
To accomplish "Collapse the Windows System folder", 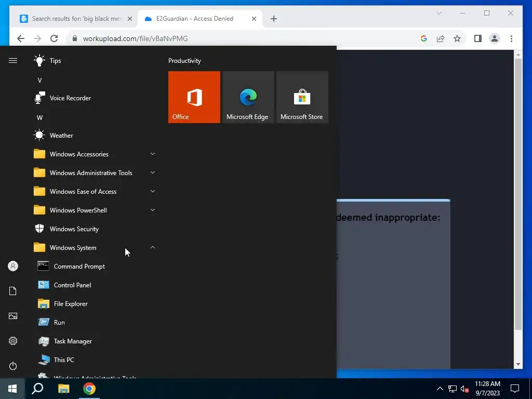I will (x=95, y=248).
